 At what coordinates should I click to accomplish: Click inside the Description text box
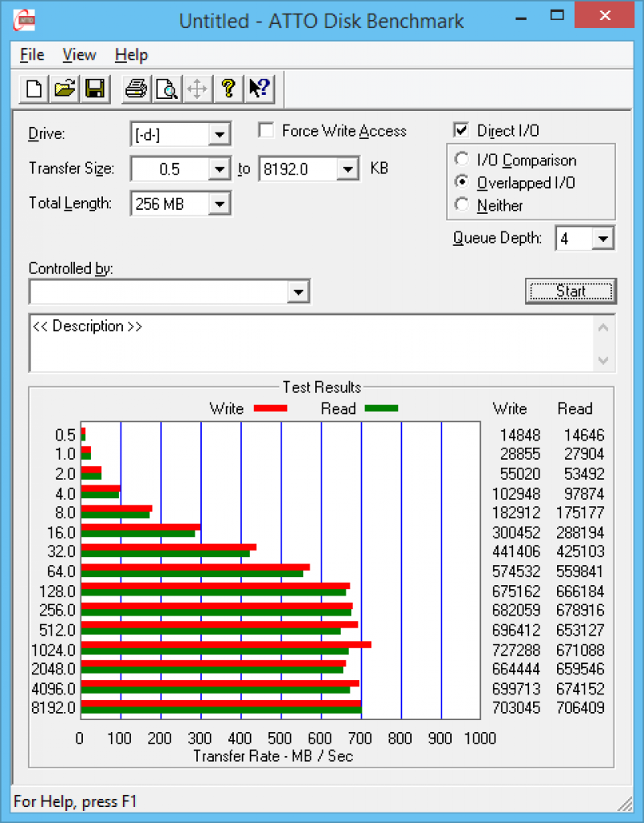[x=311, y=343]
